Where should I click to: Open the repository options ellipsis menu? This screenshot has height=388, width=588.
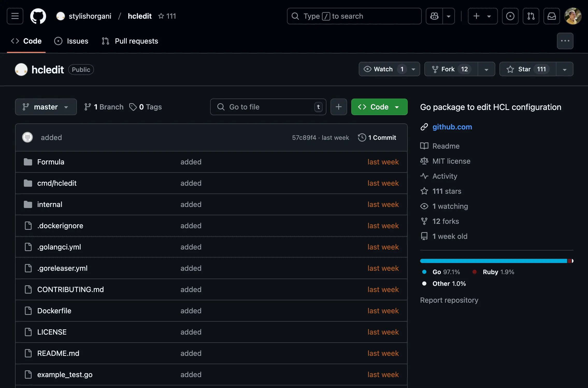(565, 41)
